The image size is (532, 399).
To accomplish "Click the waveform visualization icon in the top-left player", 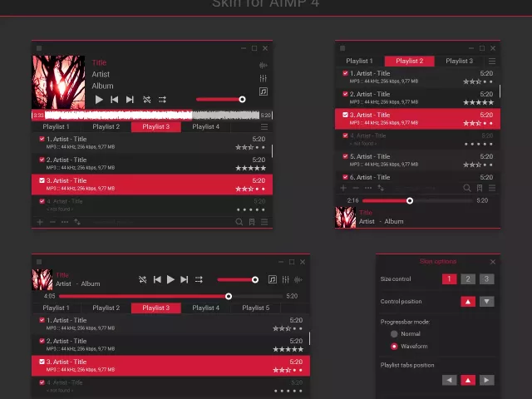I will tap(264, 65).
